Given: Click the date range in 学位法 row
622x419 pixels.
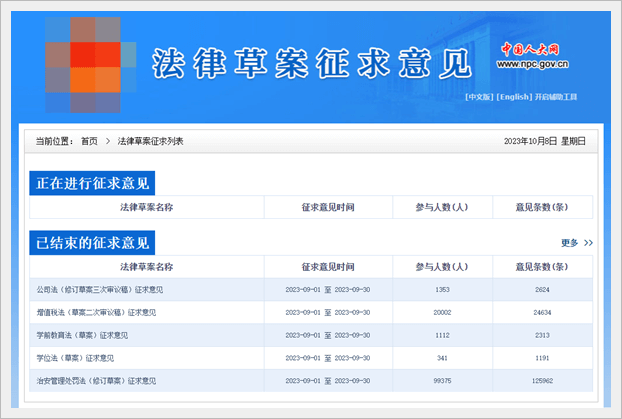Looking at the screenshot, I should pos(328,358).
